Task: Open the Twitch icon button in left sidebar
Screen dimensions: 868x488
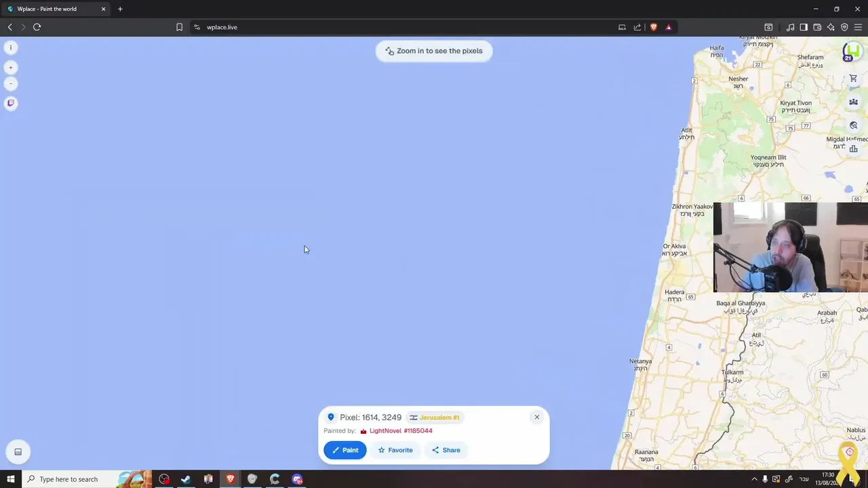Action: pos(11,103)
